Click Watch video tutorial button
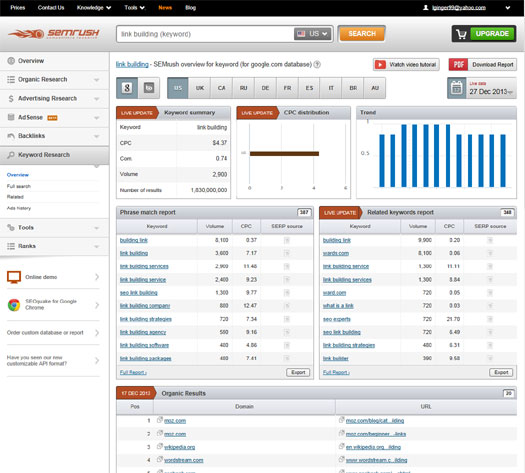The width and height of the screenshot is (525, 473). [406, 65]
